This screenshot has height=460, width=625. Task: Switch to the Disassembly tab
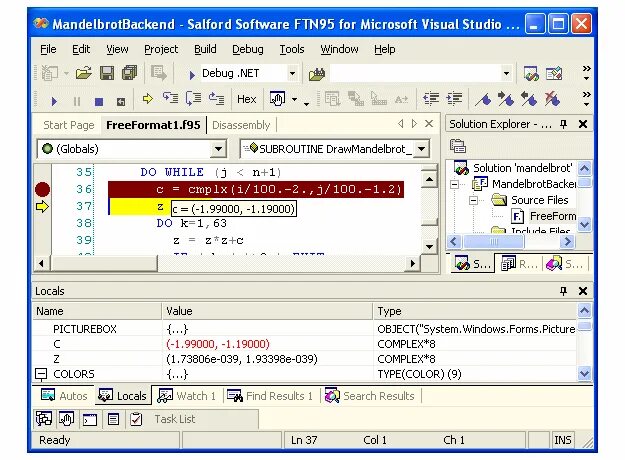241,125
